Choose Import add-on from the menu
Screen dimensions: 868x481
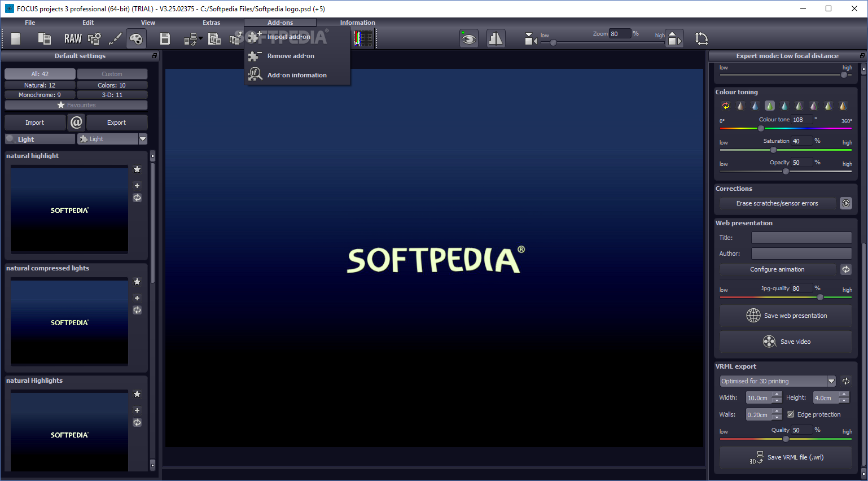click(x=297, y=37)
